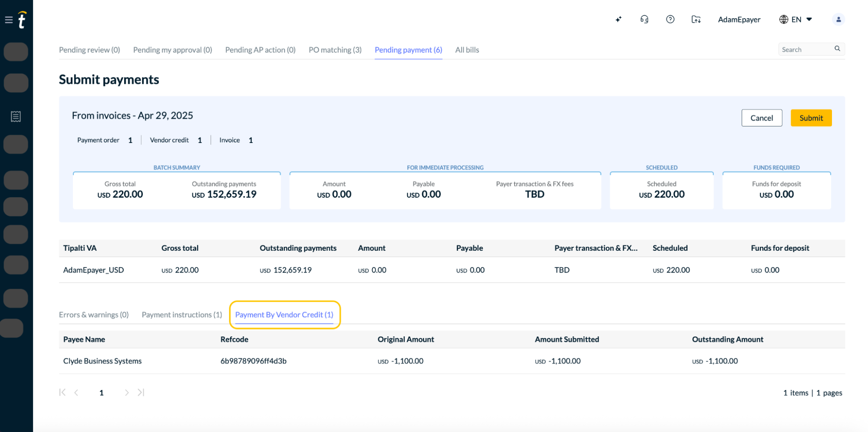This screenshot has height=432, width=868.
Task: Click the Outstanding Amount column header
Action: (x=728, y=339)
